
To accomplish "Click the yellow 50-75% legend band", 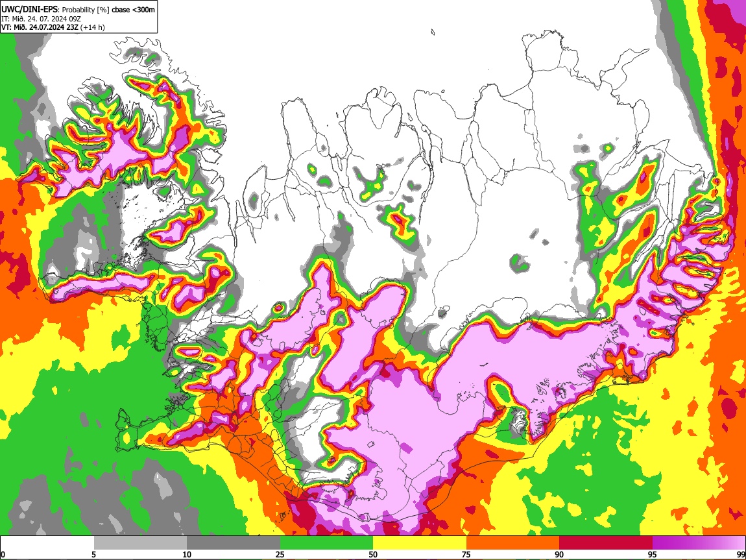I will click(x=420, y=543).
